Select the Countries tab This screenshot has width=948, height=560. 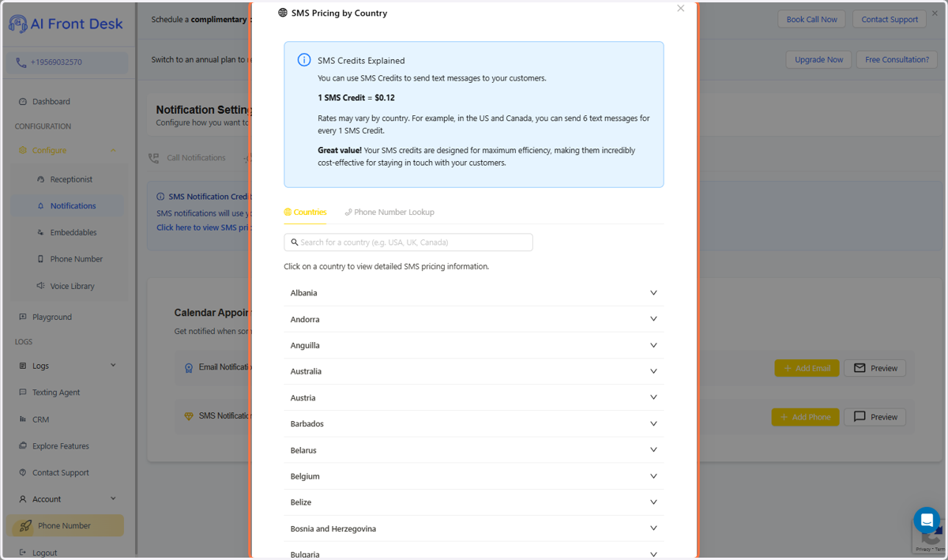(305, 212)
